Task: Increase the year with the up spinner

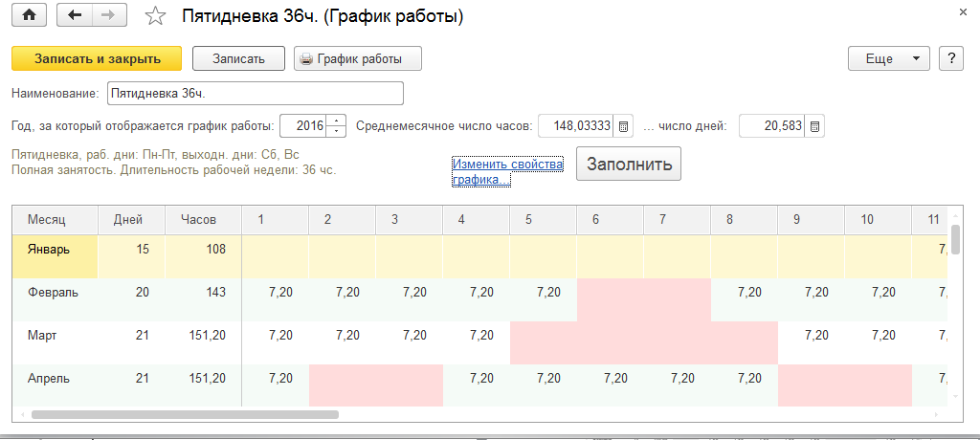Action: click(336, 121)
